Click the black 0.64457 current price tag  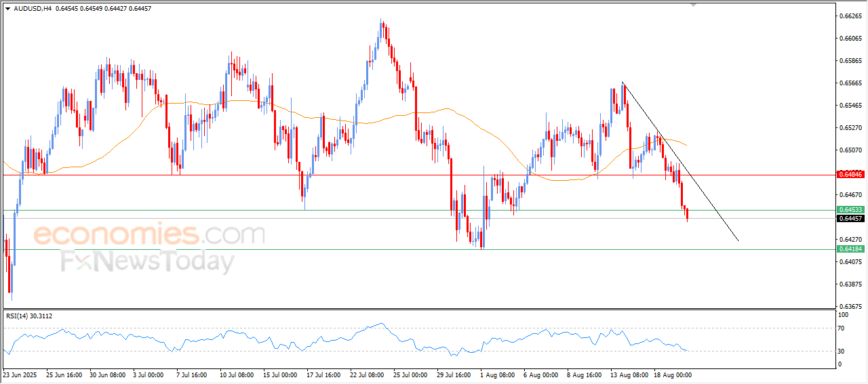850,218
